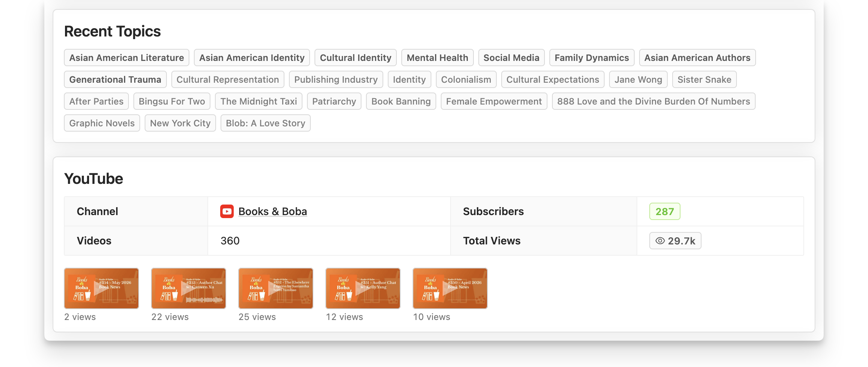
Task: Play the #351 Author Chat Kelly Yang video
Action: pos(363,288)
